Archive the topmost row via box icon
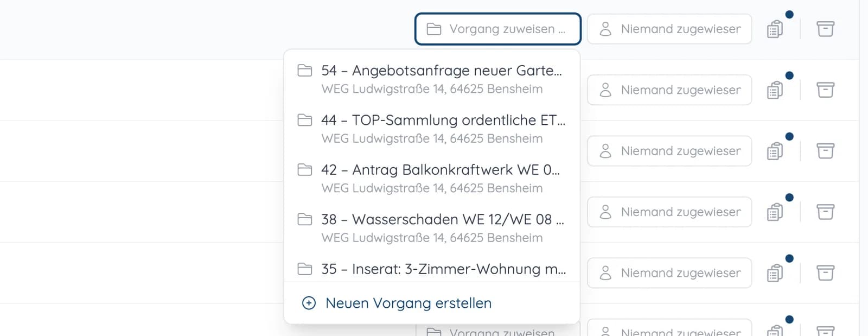The width and height of the screenshot is (868, 336). [825, 29]
